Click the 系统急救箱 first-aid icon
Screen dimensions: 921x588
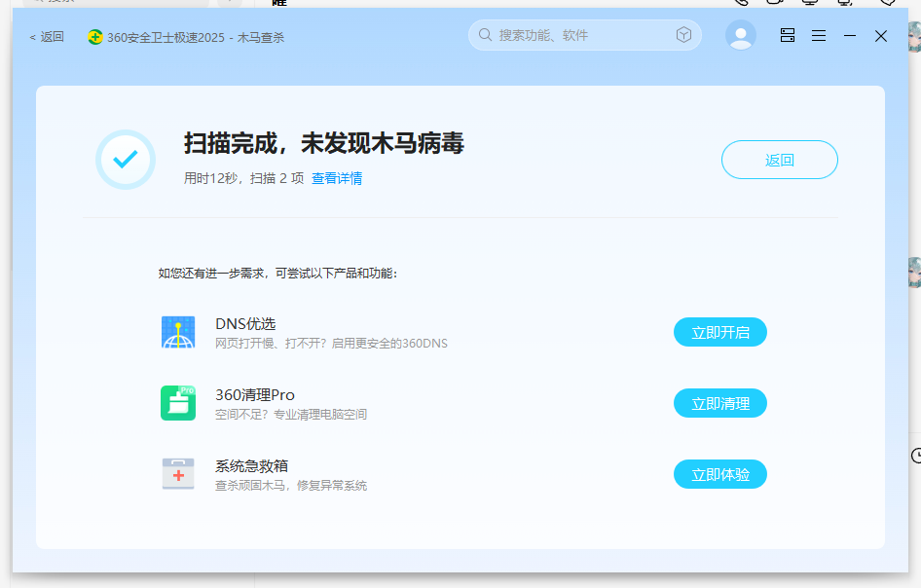click(x=178, y=474)
